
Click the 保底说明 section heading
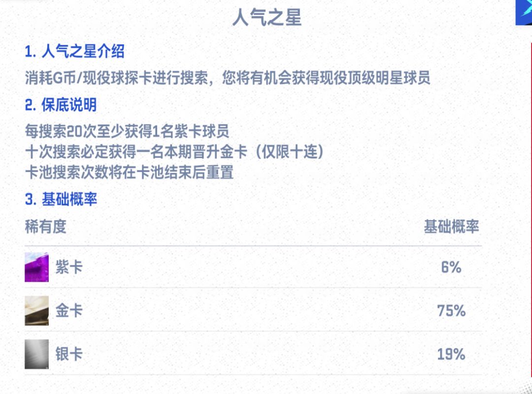coord(61,104)
